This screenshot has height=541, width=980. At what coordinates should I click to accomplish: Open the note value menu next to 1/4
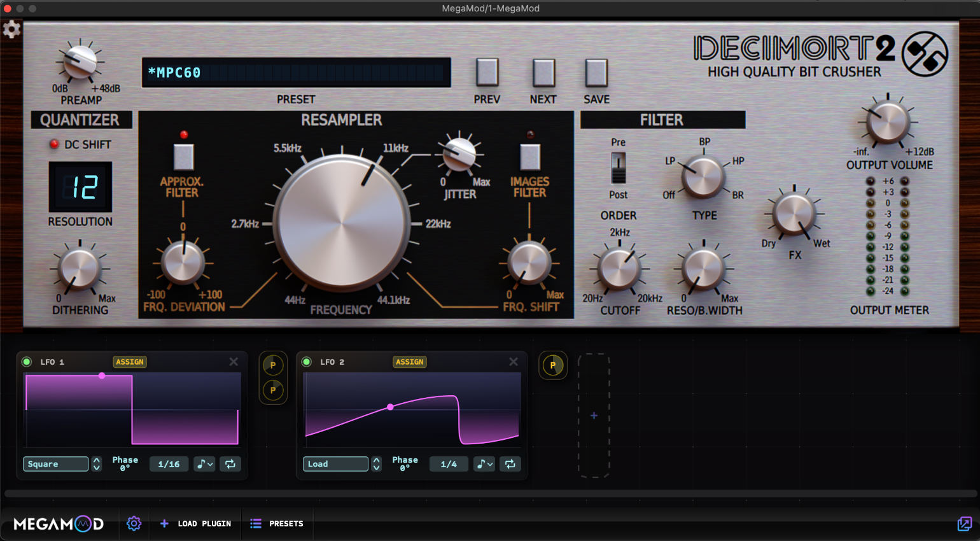[x=484, y=464]
